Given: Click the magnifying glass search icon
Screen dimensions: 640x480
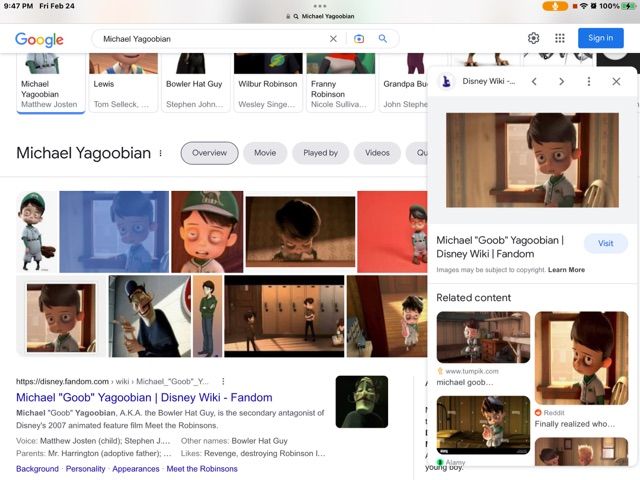Looking at the screenshot, I should pyautogui.click(x=382, y=39).
